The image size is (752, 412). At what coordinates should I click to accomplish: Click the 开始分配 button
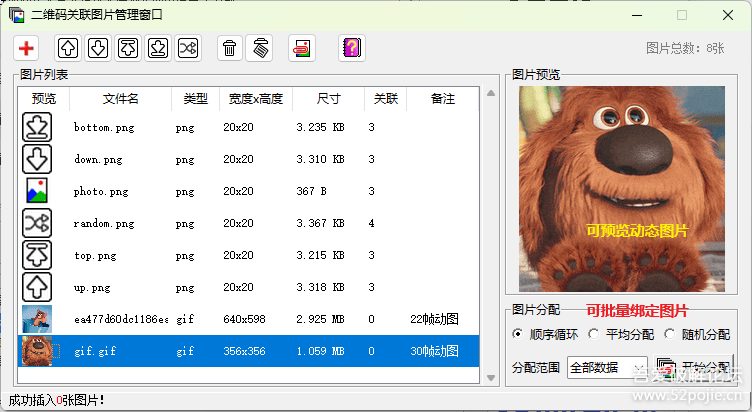coord(695,368)
